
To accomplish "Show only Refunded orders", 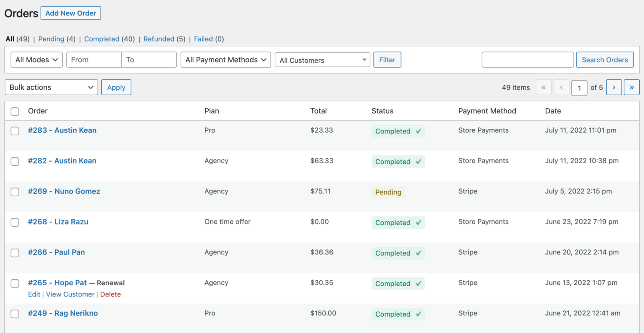I will tap(159, 39).
